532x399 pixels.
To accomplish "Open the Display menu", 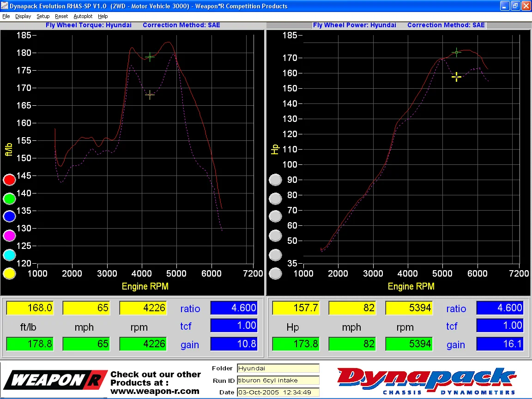I will 23,16.
